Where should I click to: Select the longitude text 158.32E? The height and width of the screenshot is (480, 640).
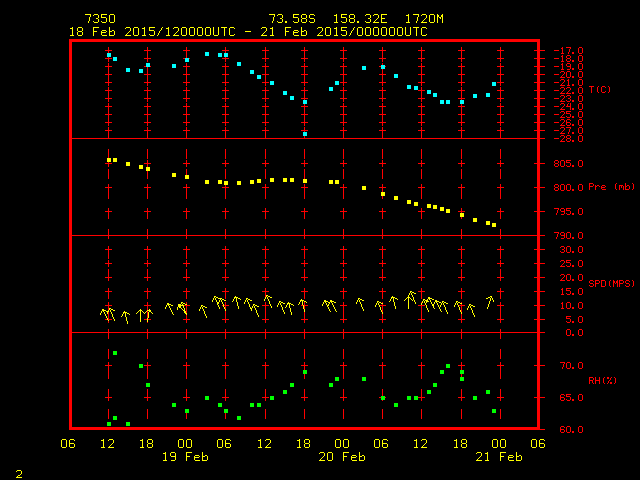pos(360,19)
